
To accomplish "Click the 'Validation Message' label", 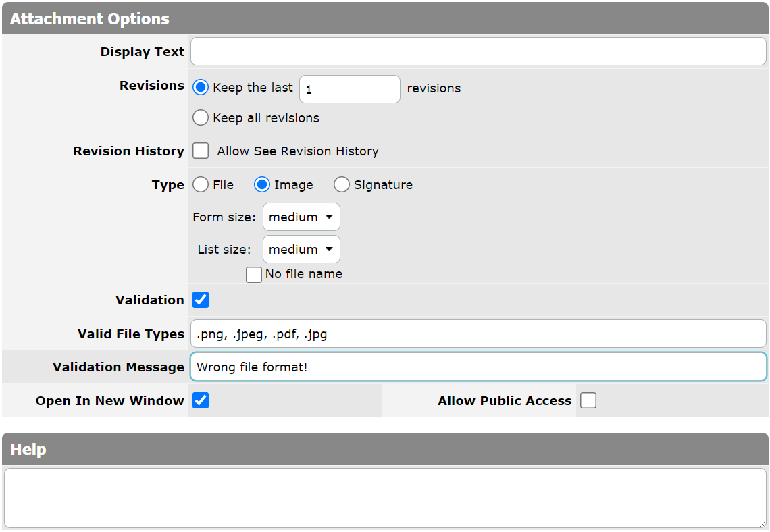I will click(x=118, y=367).
